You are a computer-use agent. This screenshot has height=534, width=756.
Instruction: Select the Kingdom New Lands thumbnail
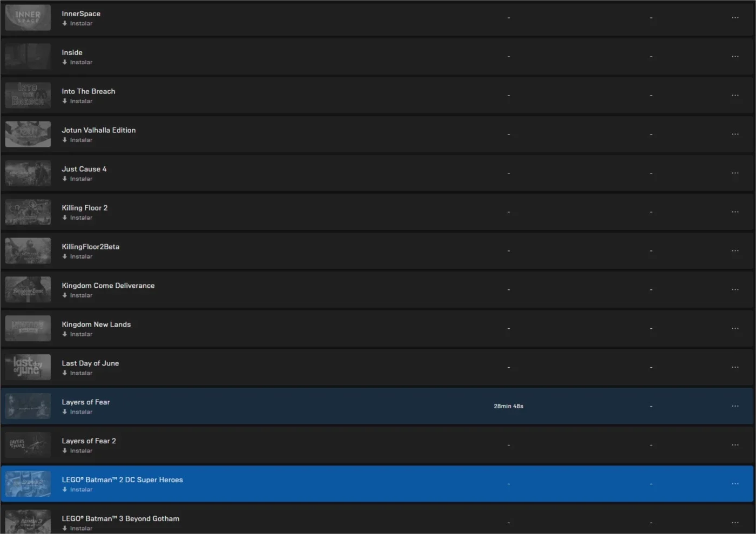28,329
